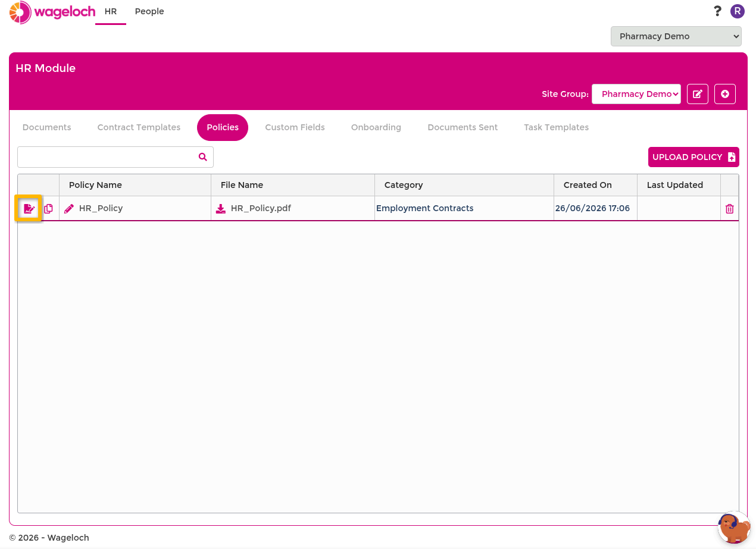Switch to the HR menu
The image size is (756, 549).
[x=111, y=11]
